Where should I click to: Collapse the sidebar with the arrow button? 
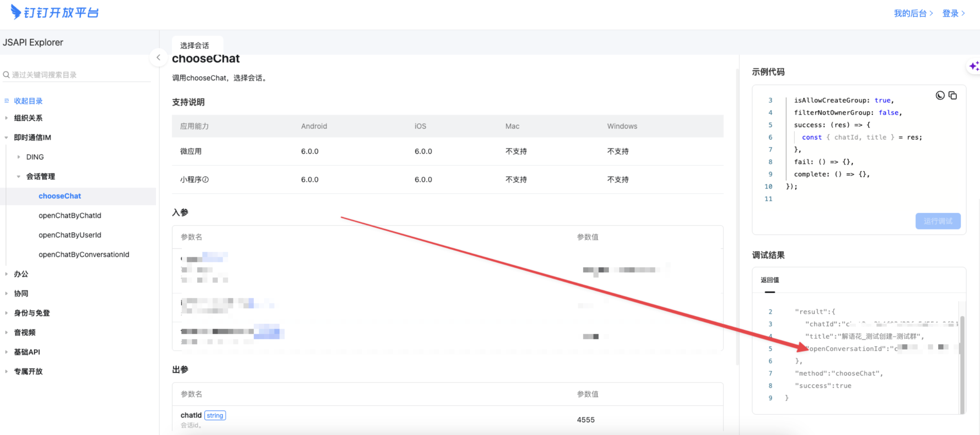pyautogui.click(x=158, y=58)
